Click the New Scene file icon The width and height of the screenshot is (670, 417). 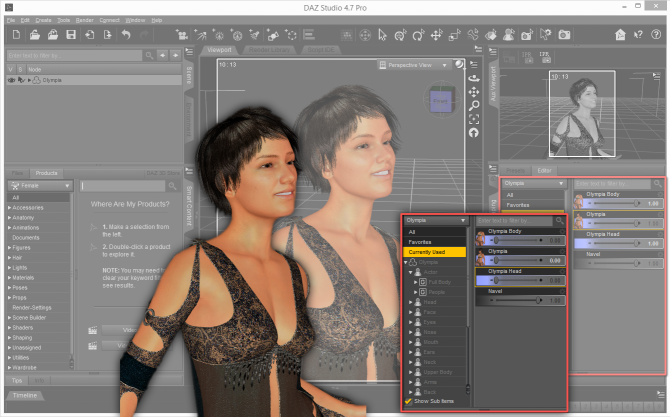pos(17,36)
